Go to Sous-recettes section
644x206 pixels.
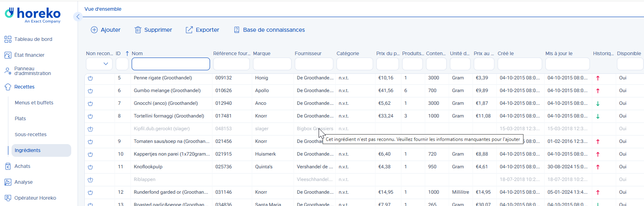click(x=31, y=135)
